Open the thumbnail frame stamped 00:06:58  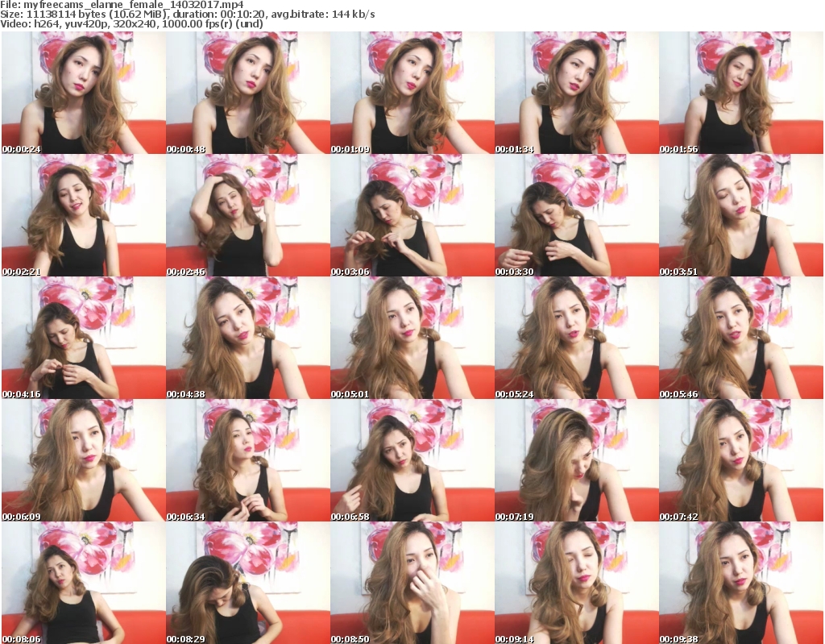[x=412, y=460]
